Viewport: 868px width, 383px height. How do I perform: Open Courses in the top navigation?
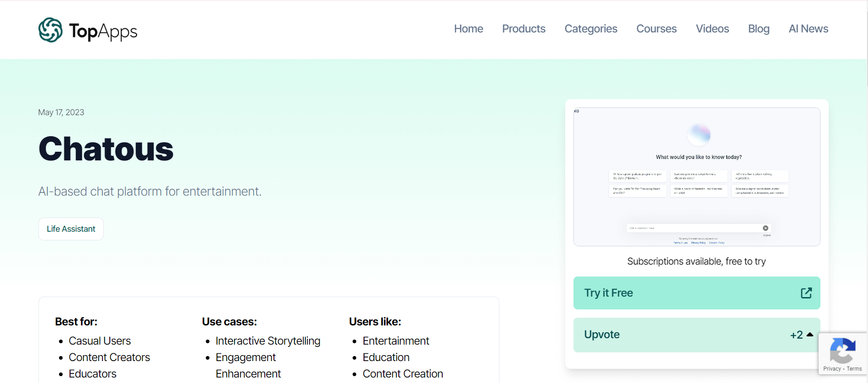(x=656, y=29)
